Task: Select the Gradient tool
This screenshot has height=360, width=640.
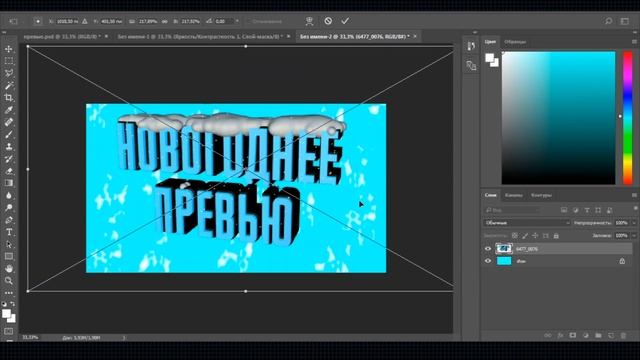Action: click(x=9, y=183)
